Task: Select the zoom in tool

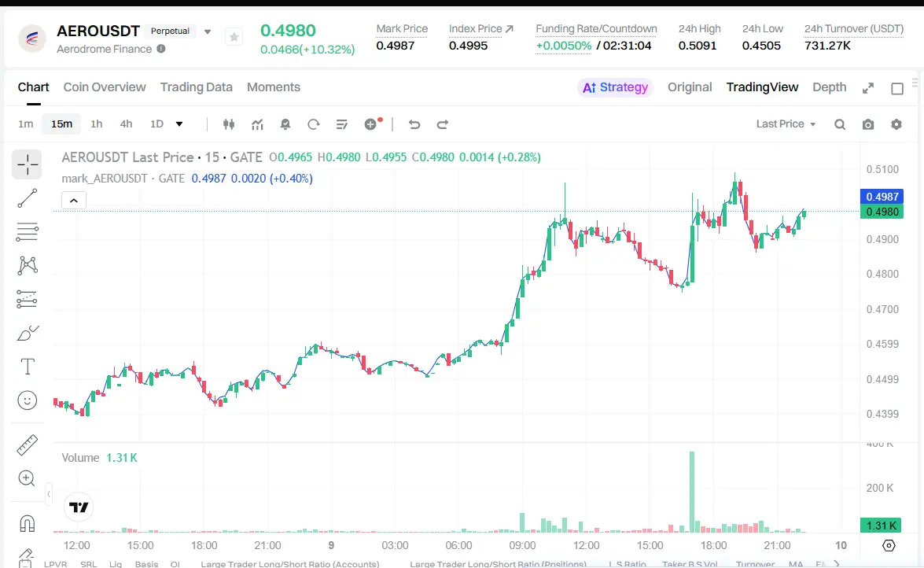Action: coord(27,478)
